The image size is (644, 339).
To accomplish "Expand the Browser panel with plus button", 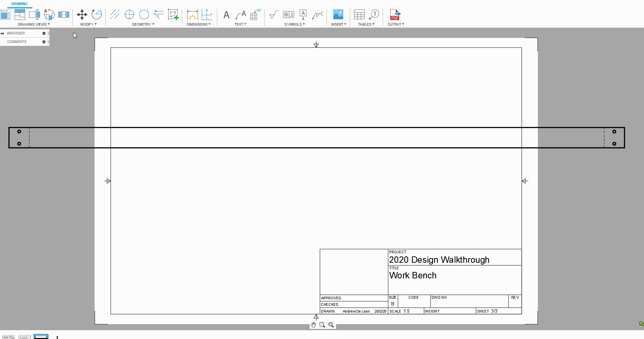I will (x=44, y=33).
